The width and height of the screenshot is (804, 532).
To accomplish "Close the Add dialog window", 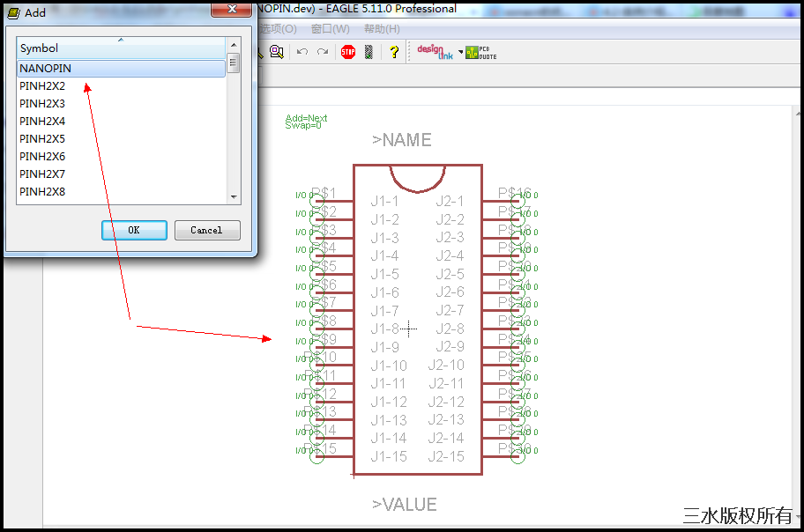I will 233,9.
